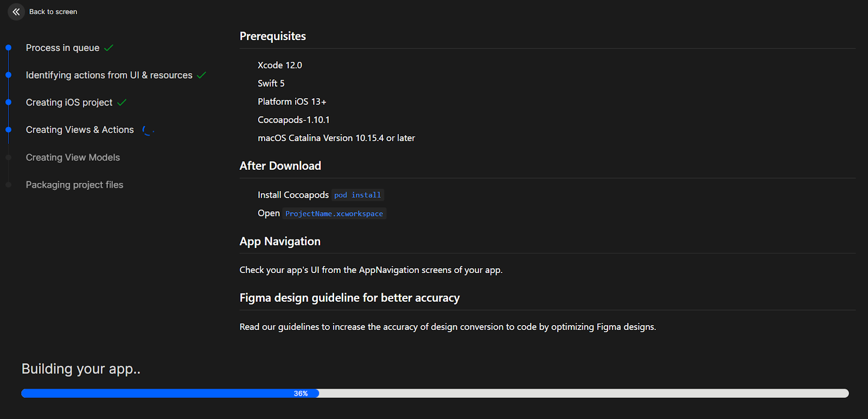This screenshot has width=868, height=419.
Task: Click the checkmark after Creating iOS project
Action: click(x=122, y=103)
